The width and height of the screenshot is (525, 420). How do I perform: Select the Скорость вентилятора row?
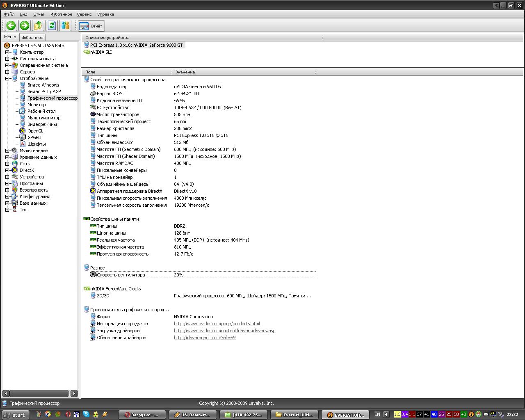click(203, 275)
